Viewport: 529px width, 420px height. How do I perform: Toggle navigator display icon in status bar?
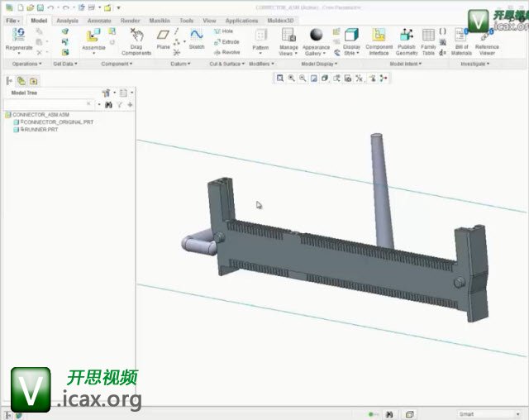pyautogui.click(x=8, y=415)
